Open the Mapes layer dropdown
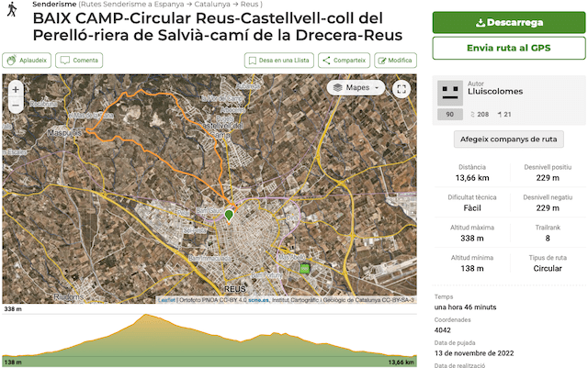The image size is (588, 368). 357,88
